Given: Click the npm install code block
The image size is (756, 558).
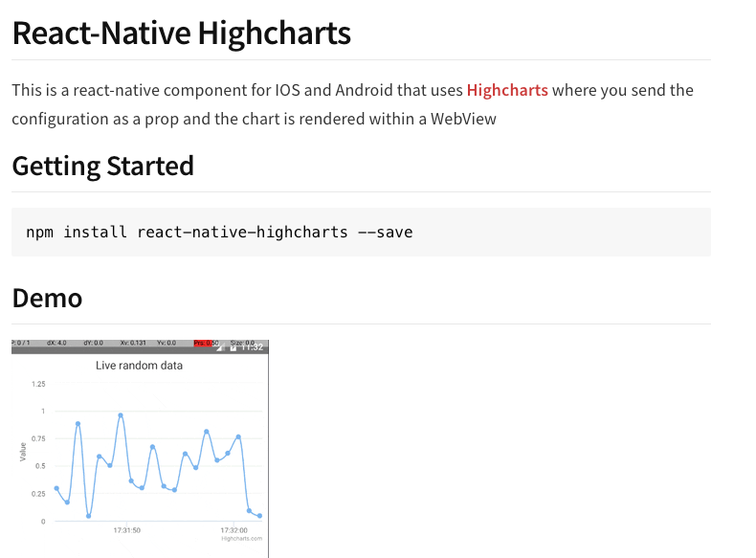Looking at the screenshot, I should (x=361, y=232).
